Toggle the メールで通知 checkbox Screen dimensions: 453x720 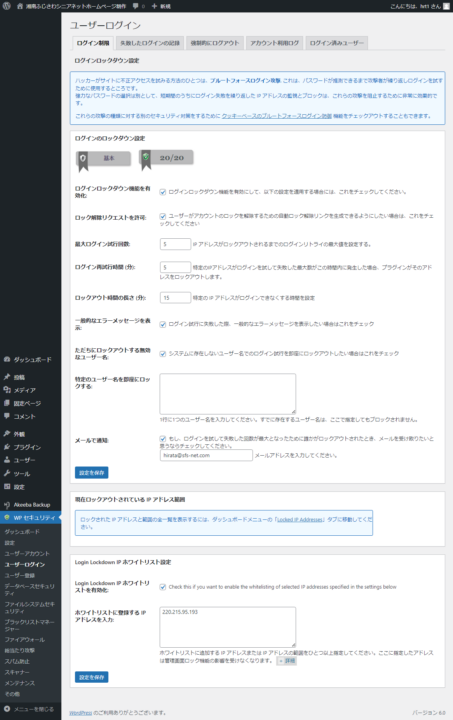pos(162,439)
